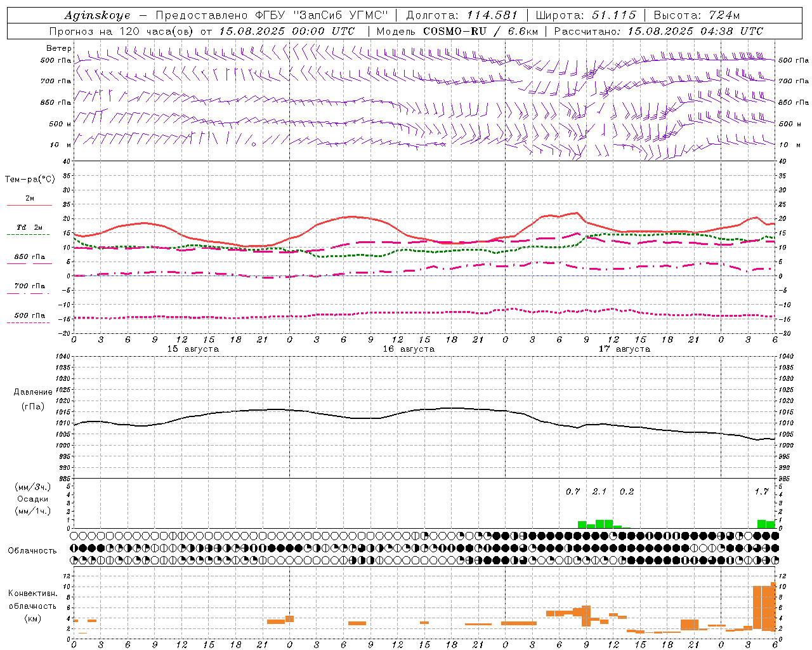This screenshot has height=650, width=812.
Task: Click the forecast start time 15.08.2025 00:00 UTC
Action: point(287,31)
